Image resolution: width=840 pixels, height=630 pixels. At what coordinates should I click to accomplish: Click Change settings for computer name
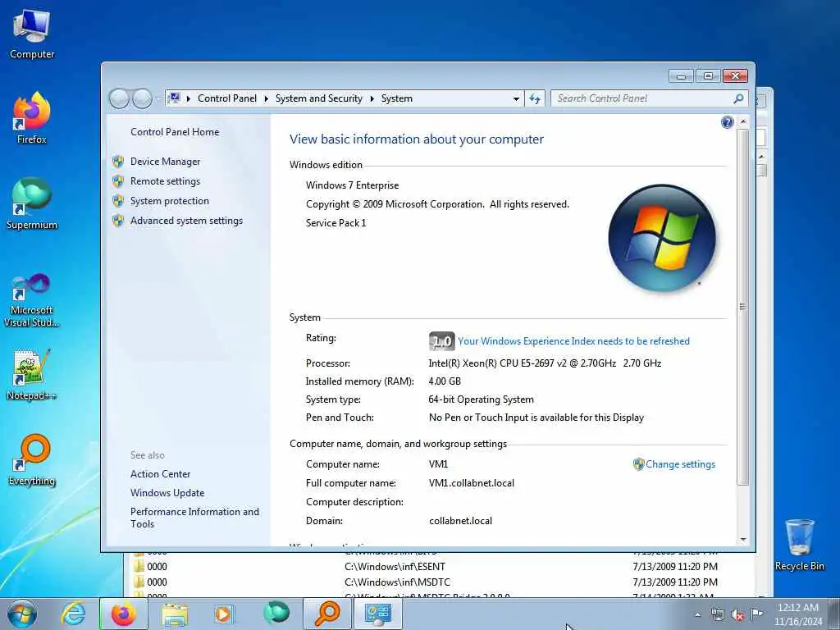680,464
